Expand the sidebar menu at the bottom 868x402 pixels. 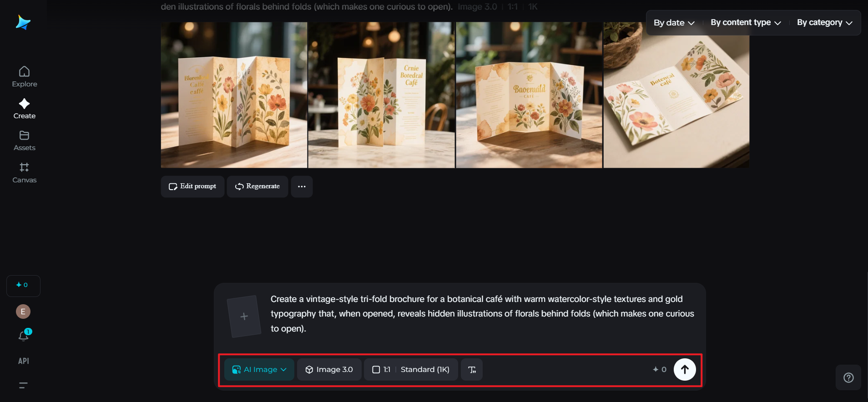point(23,385)
